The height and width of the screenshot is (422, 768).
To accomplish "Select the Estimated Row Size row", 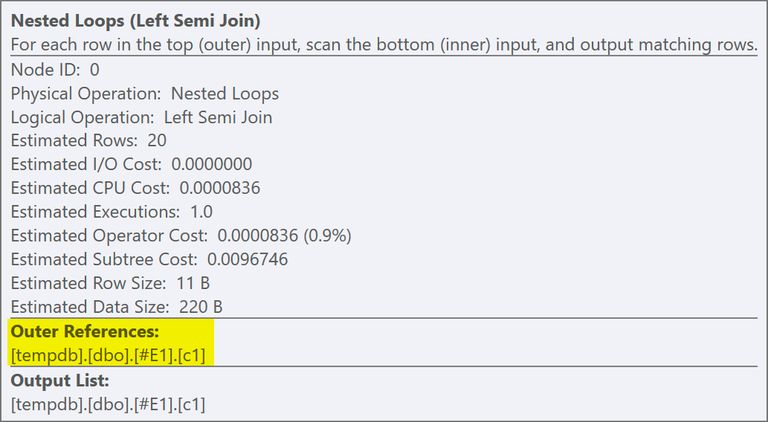I will coord(110,283).
